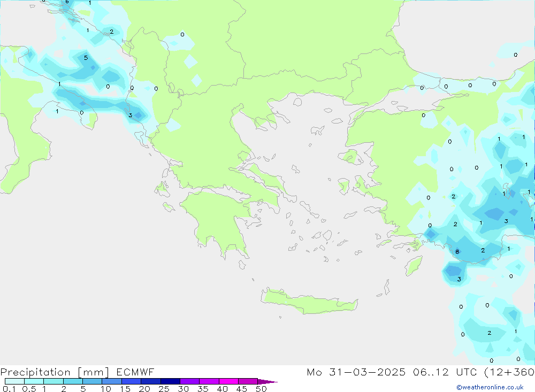Click the "06..12 UTC" time range text
This screenshot has width=535, height=392.
click(x=446, y=372)
